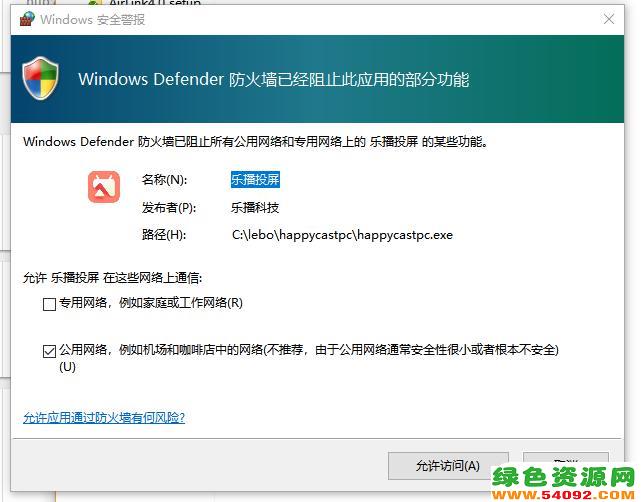Click the banner heading Windows Defender 防火墙已经阻止此应用的部分功能
The width and height of the screenshot is (641, 502).
coord(273,79)
